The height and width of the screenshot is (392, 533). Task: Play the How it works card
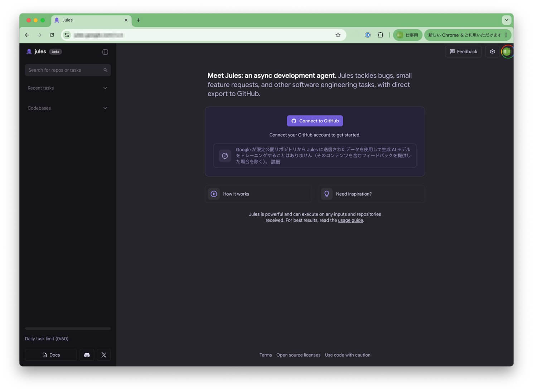pos(258,194)
